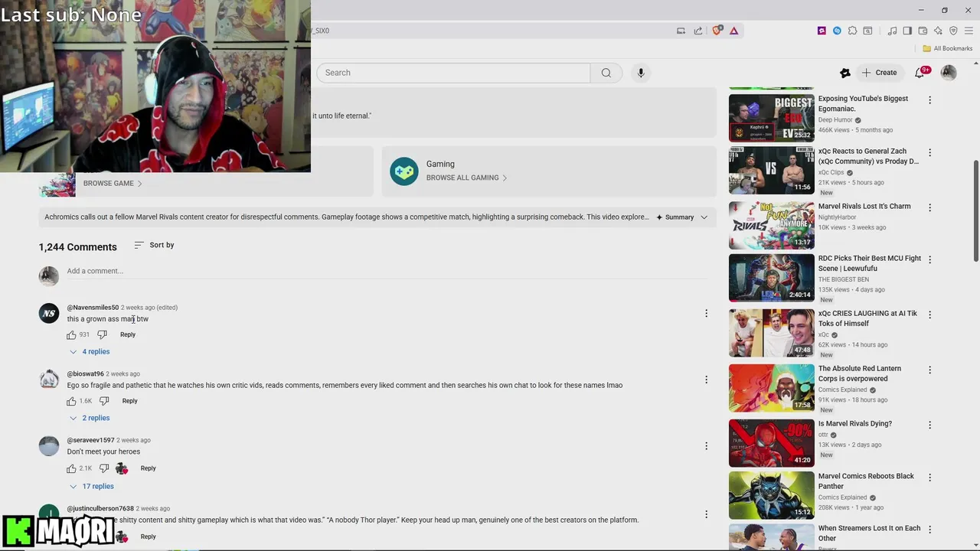Open YouTube notifications bell
Image resolution: width=980 pixels, height=551 pixels.
[920, 73]
